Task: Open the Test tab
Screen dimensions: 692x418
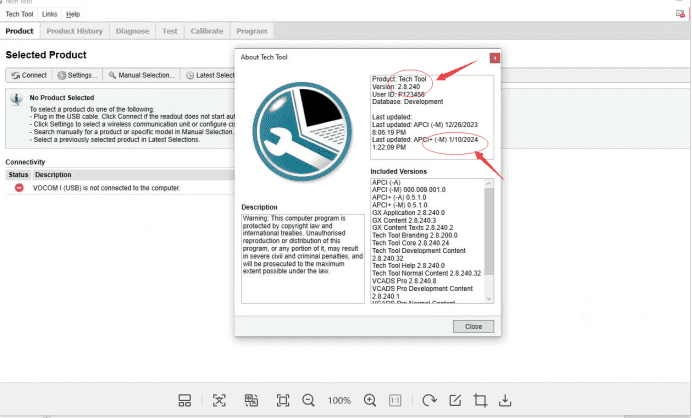Action: click(x=169, y=31)
